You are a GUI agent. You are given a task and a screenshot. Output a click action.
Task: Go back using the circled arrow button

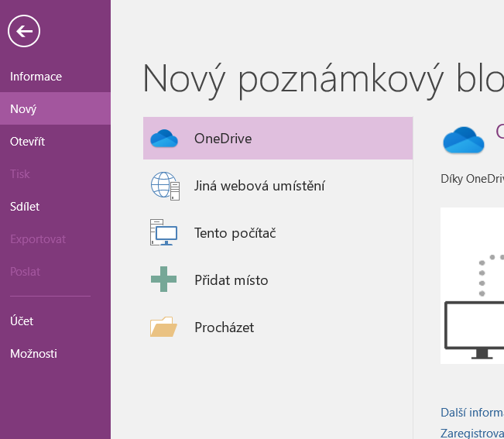[24, 31]
